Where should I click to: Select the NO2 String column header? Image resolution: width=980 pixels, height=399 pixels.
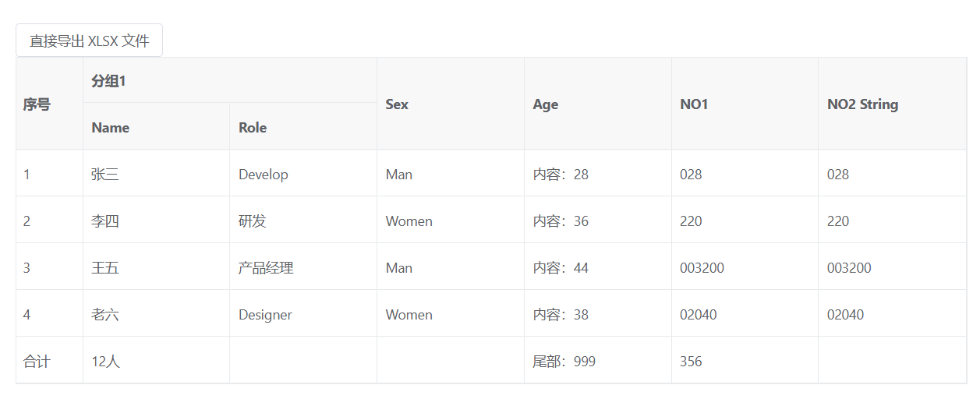862,104
